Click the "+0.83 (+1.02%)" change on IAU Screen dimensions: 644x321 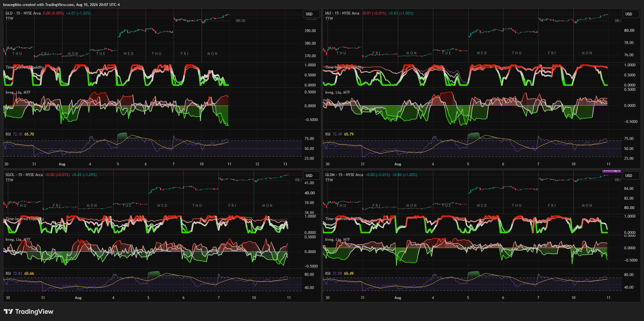[401, 13]
